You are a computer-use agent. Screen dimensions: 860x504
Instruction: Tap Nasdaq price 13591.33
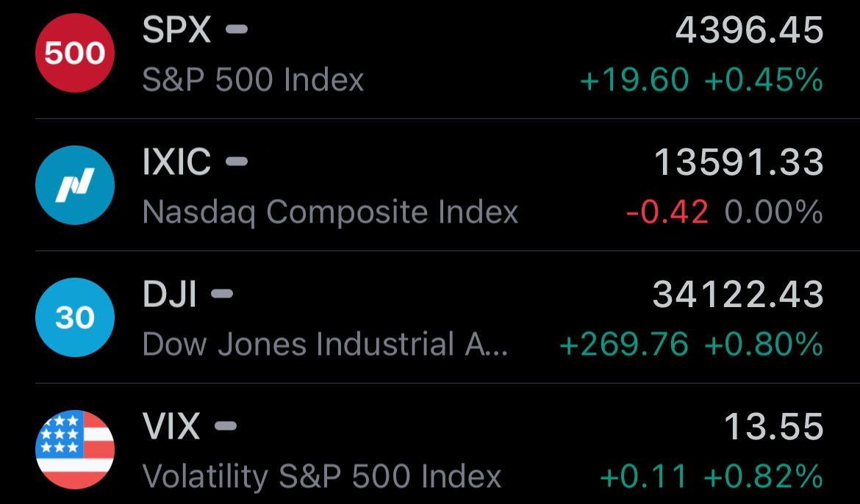point(739,162)
